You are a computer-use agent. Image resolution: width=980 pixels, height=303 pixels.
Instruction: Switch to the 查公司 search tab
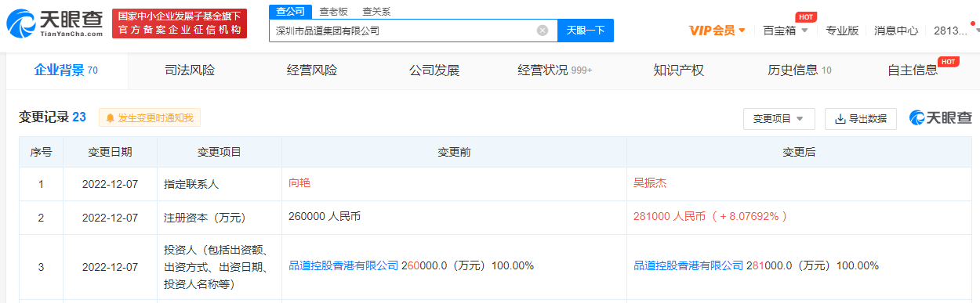291,11
